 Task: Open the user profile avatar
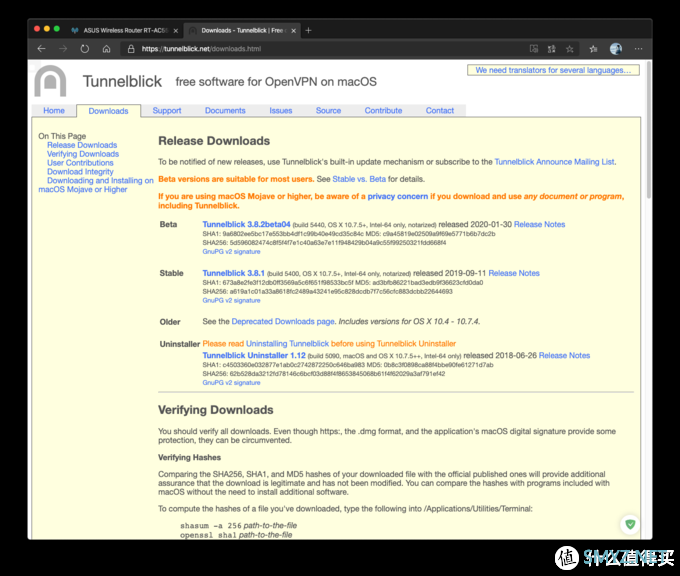pyautogui.click(x=616, y=49)
